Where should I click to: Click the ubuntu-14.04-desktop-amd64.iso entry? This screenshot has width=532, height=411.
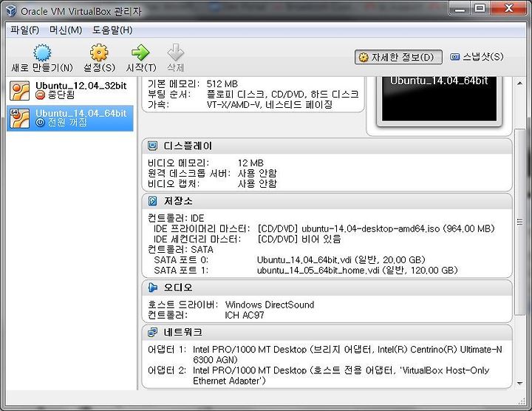tap(376, 228)
